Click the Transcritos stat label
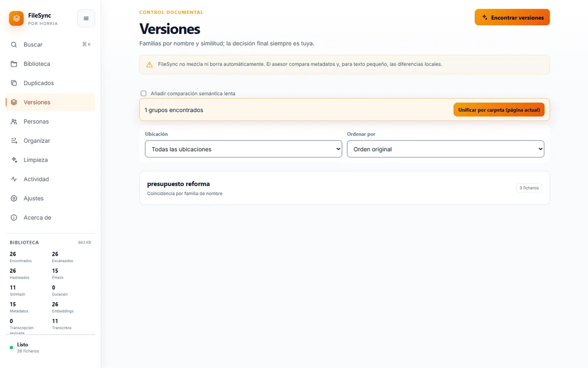The width and height of the screenshot is (588, 368). (x=62, y=328)
